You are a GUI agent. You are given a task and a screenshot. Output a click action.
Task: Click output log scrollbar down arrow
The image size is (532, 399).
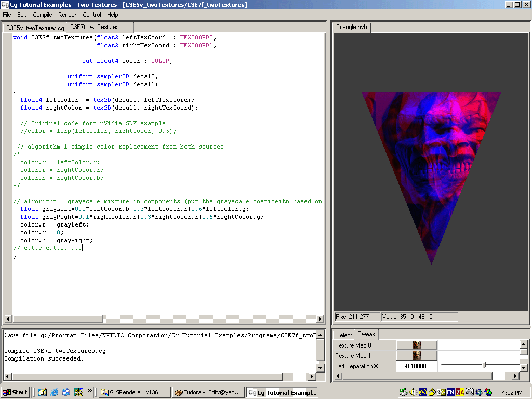tap(320, 368)
